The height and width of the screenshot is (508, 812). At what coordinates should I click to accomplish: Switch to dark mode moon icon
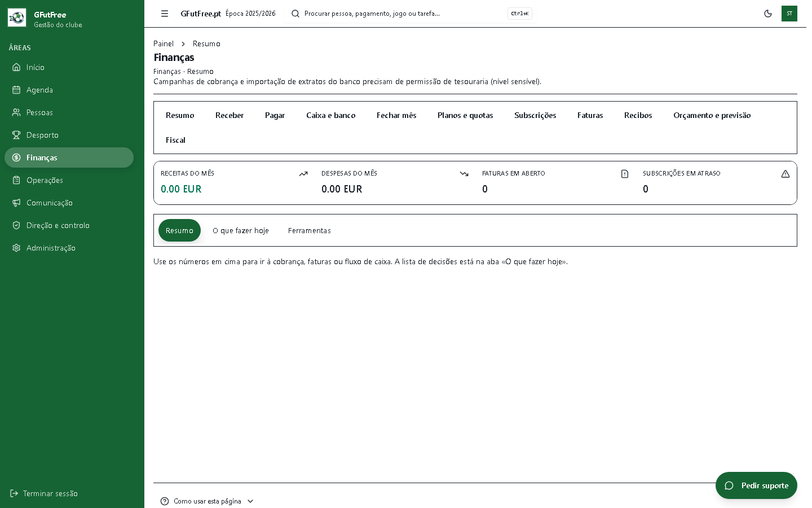(x=768, y=14)
